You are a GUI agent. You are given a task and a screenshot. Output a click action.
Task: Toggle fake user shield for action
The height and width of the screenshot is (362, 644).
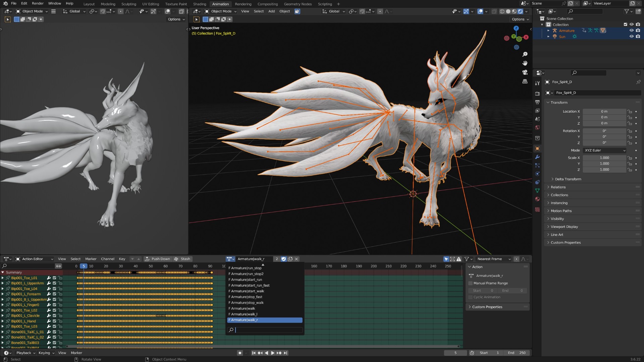(x=284, y=259)
